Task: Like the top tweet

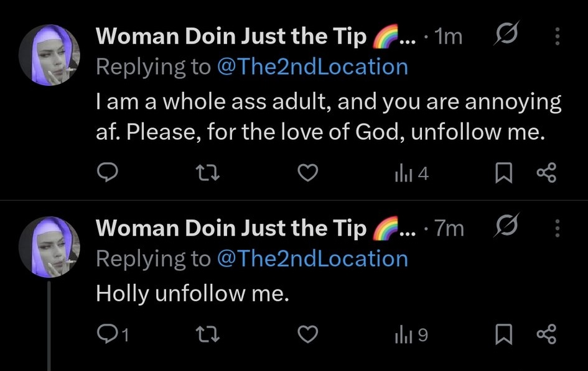Action: pyautogui.click(x=308, y=173)
